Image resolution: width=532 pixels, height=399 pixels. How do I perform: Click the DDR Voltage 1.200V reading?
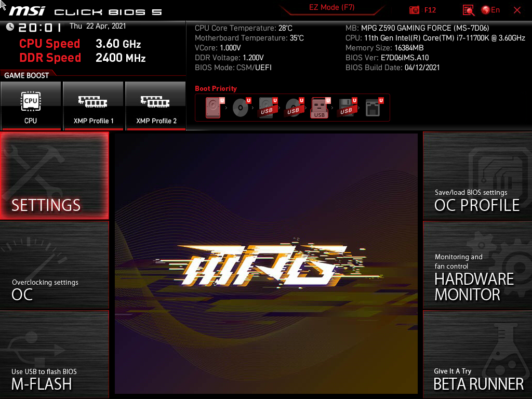click(x=229, y=58)
